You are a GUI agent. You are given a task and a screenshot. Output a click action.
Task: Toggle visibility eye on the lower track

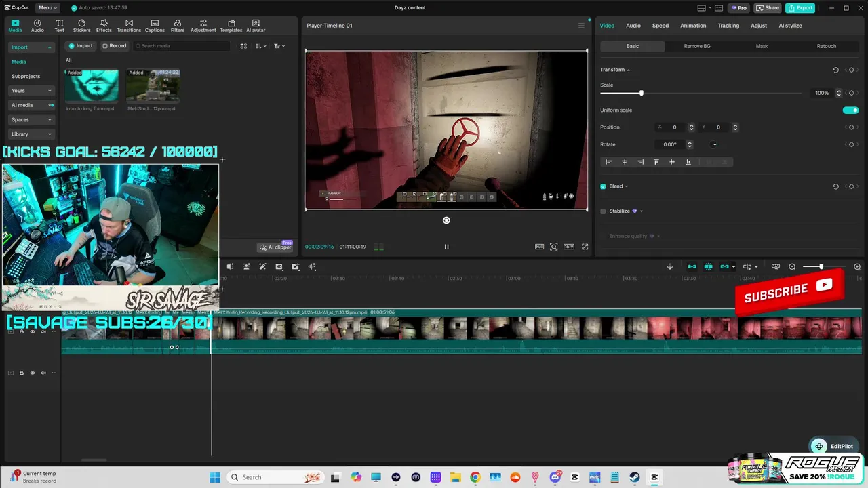pyautogui.click(x=32, y=373)
